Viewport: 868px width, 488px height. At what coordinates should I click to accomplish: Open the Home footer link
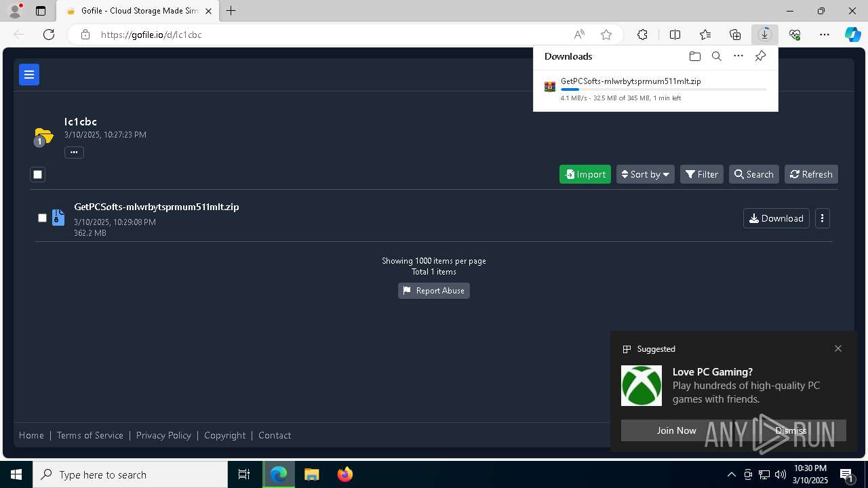pyautogui.click(x=31, y=435)
